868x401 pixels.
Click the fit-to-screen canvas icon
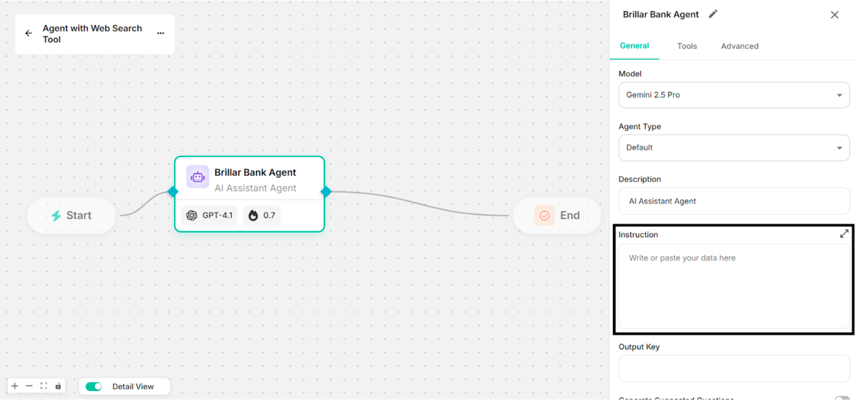click(44, 386)
